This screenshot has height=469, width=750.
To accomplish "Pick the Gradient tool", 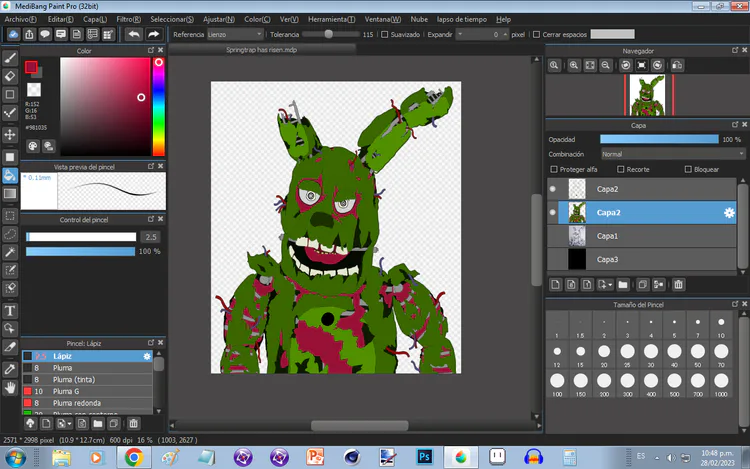I will click(10, 193).
